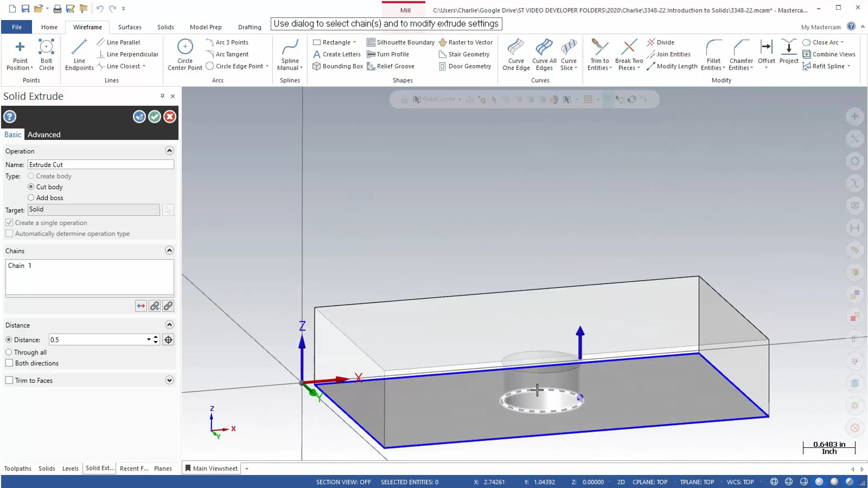Enable the Through all distance option
Viewport: 868px width, 488px height.
pyautogui.click(x=9, y=352)
